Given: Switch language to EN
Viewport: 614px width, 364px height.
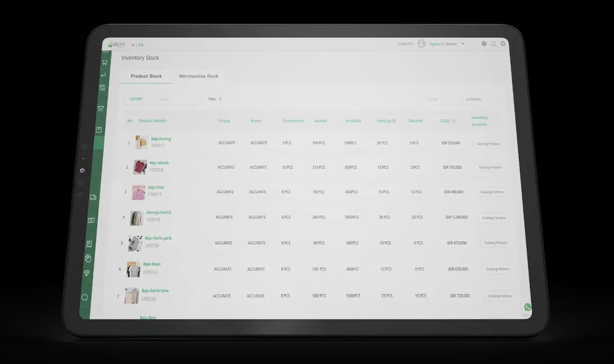Looking at the screenshot, I should 141,45.
